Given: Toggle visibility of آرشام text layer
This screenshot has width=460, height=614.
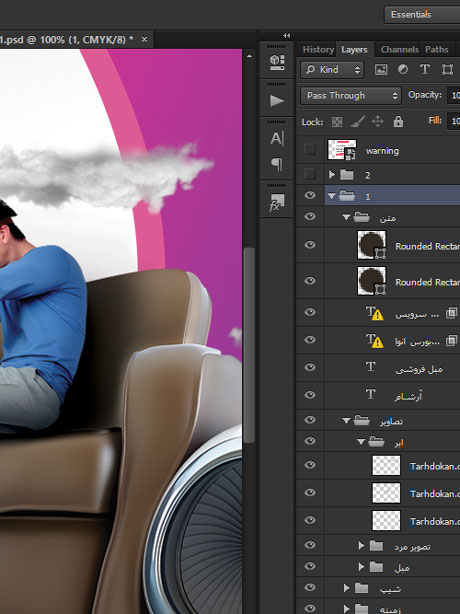Looking at the screenshot, I should [310, 395].
